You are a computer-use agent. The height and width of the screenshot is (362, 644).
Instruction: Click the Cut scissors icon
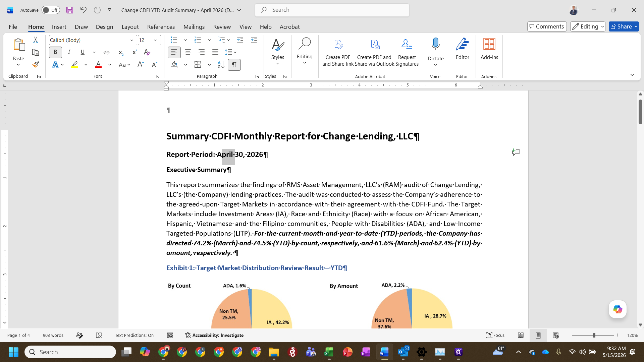tap(36, 40)
